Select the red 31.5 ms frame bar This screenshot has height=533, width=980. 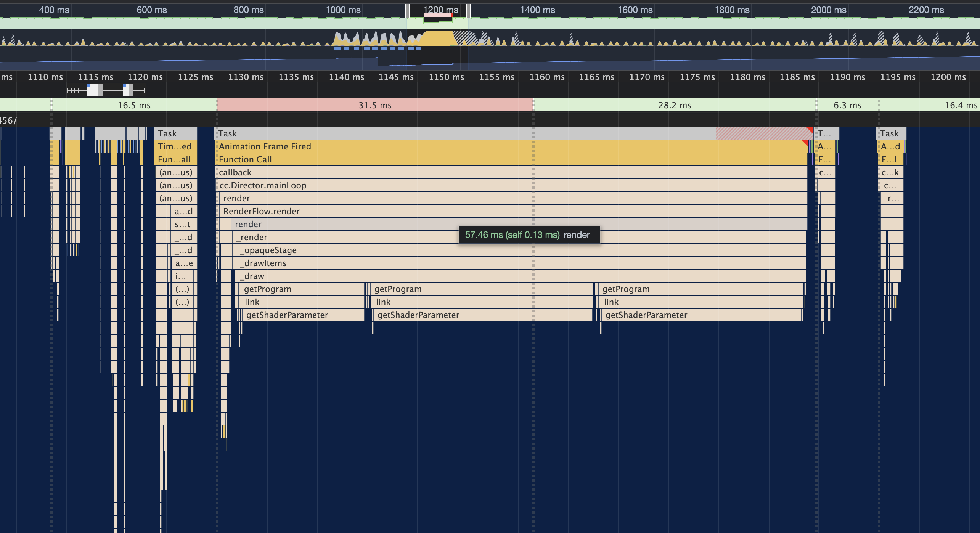point(374,105)
